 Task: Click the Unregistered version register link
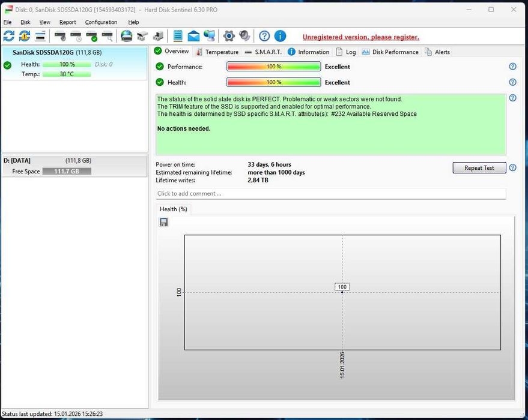click(360, 37)
